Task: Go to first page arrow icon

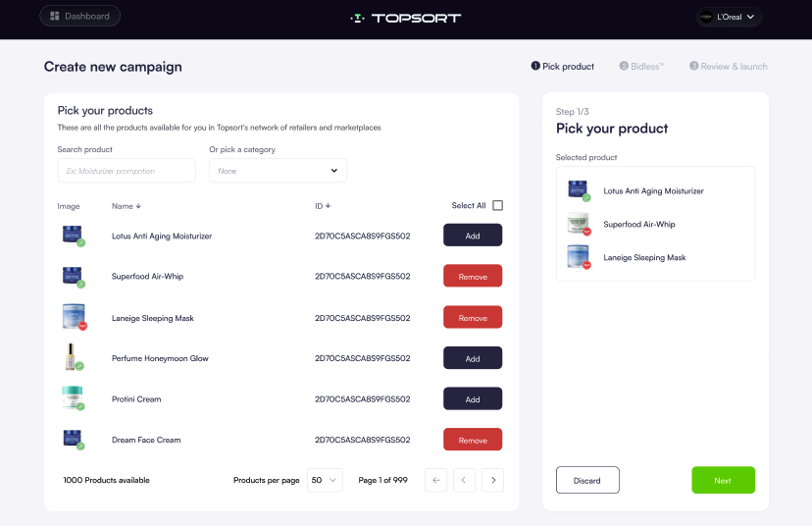Action: [x=436, y=480]
